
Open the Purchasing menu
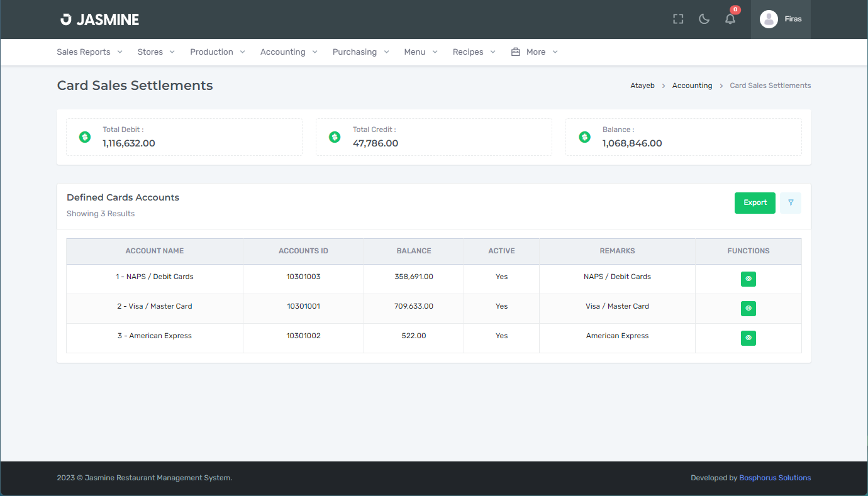pos(360,52)
